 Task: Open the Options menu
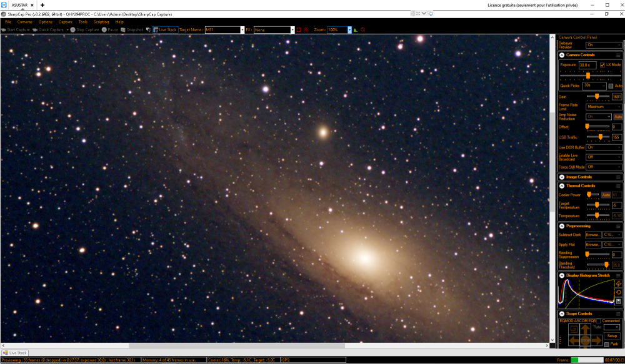(x=46, y=22)
